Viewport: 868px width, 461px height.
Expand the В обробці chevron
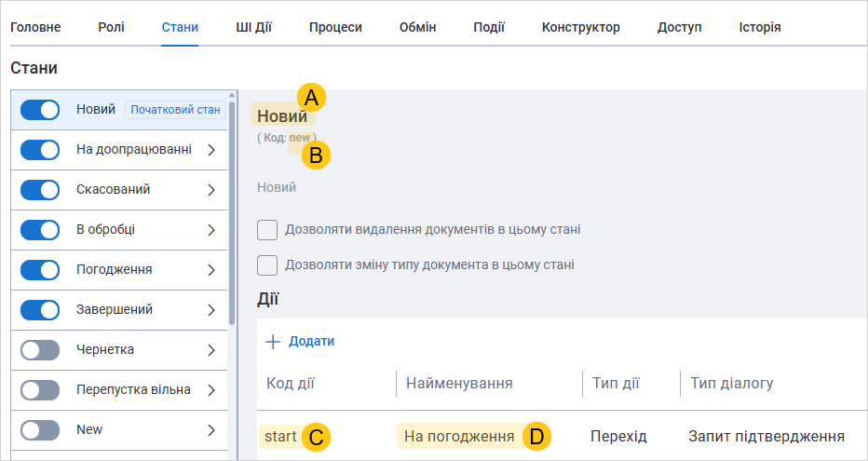(x=210, y=230)
